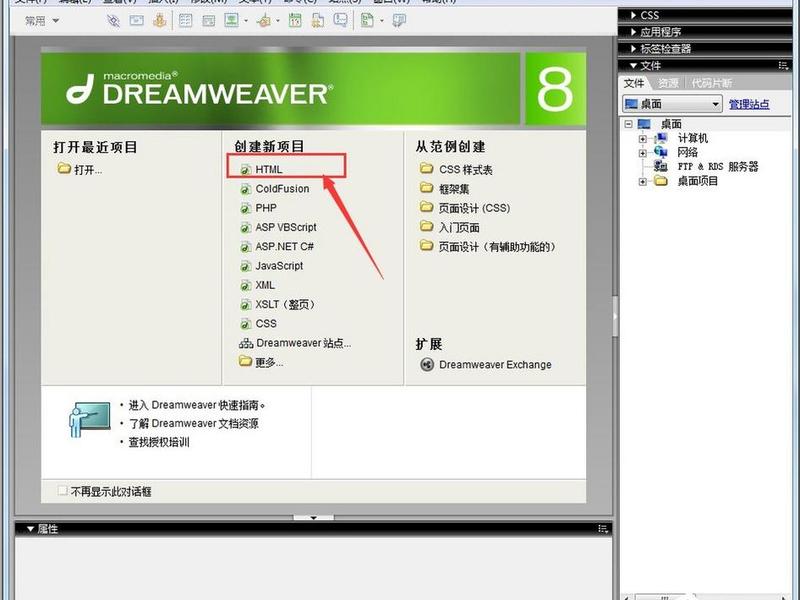The image size is (800, 600).
Task: Click the Tag Chooser icon
Action: point(399,21)
